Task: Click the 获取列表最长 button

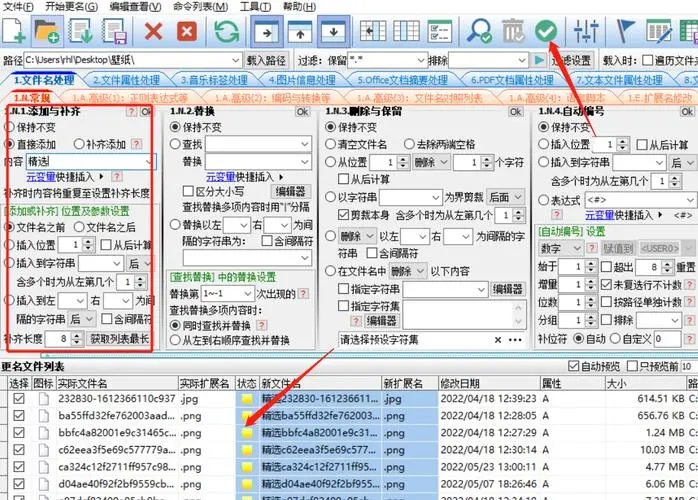Action: pyautogui.click(x=119, y=339)
